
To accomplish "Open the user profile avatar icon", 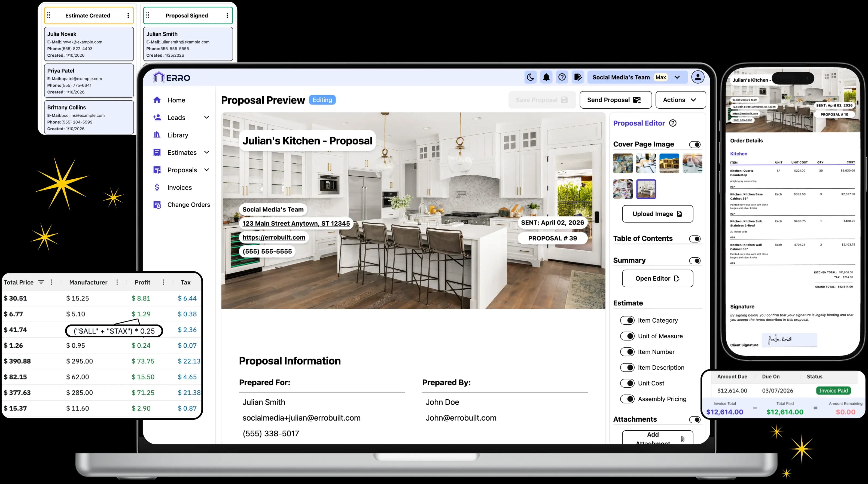I will point(698,77).
